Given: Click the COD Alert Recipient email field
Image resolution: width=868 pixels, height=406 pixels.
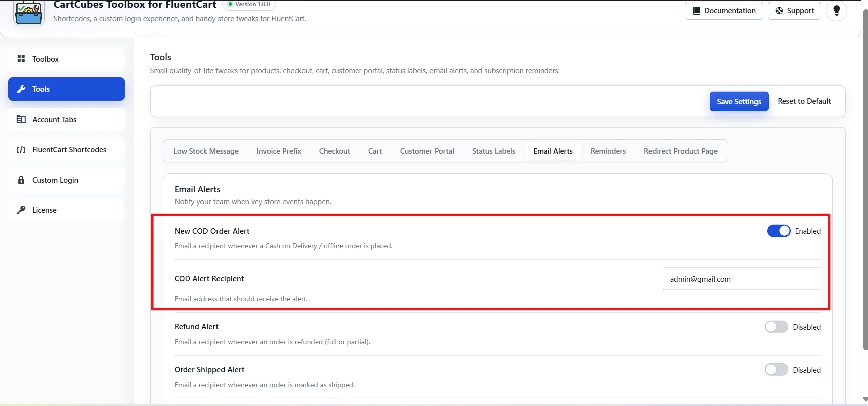Looking at the screenshot, I should pos(741,279).
